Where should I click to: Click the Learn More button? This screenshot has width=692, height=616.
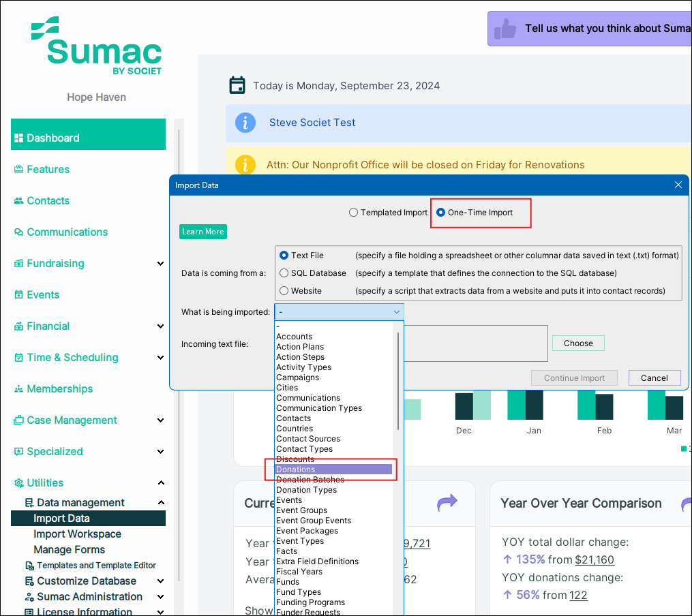203,232
